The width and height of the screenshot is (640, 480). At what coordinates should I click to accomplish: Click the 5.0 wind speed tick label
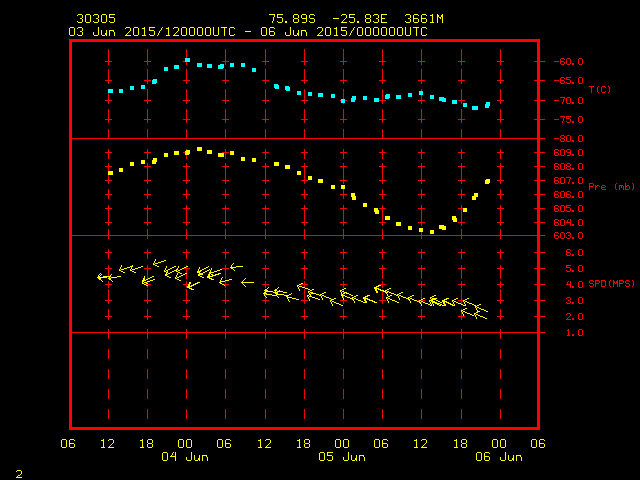(574, 269)
